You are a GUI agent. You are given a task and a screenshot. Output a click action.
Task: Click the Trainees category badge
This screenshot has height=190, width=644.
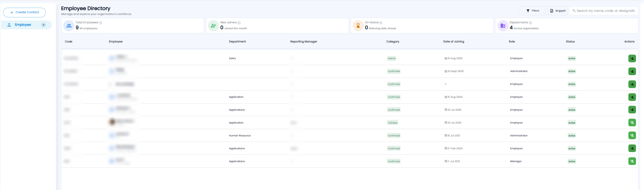[393, 123]
